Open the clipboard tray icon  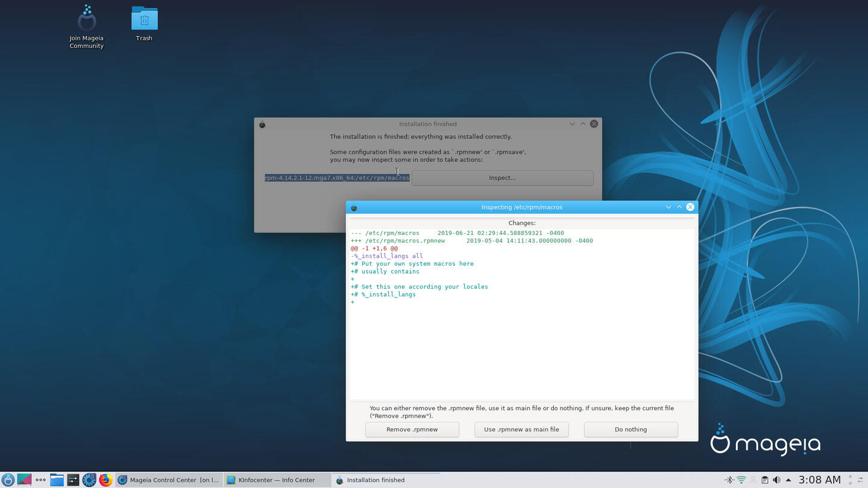point(764,480)
